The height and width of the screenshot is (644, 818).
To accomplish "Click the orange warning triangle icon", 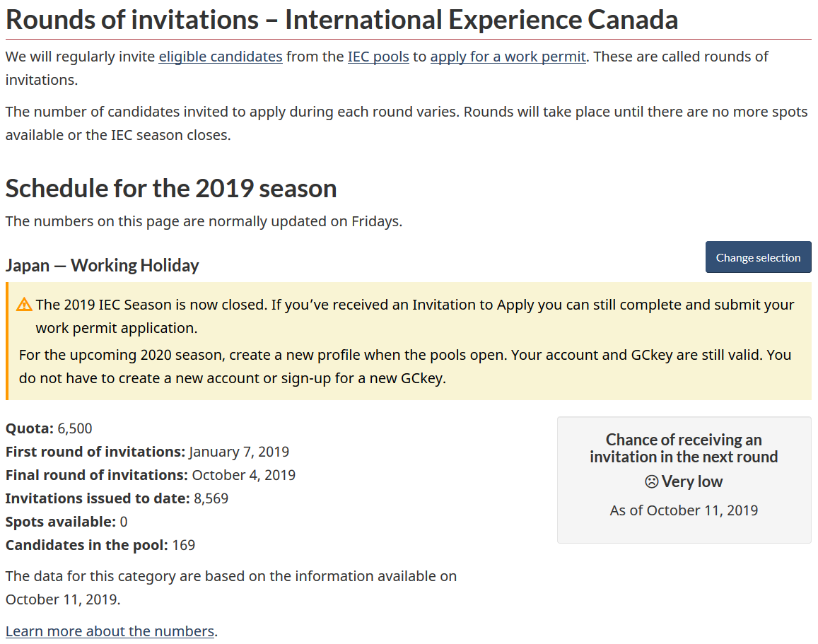I will [x=25, y=305].
